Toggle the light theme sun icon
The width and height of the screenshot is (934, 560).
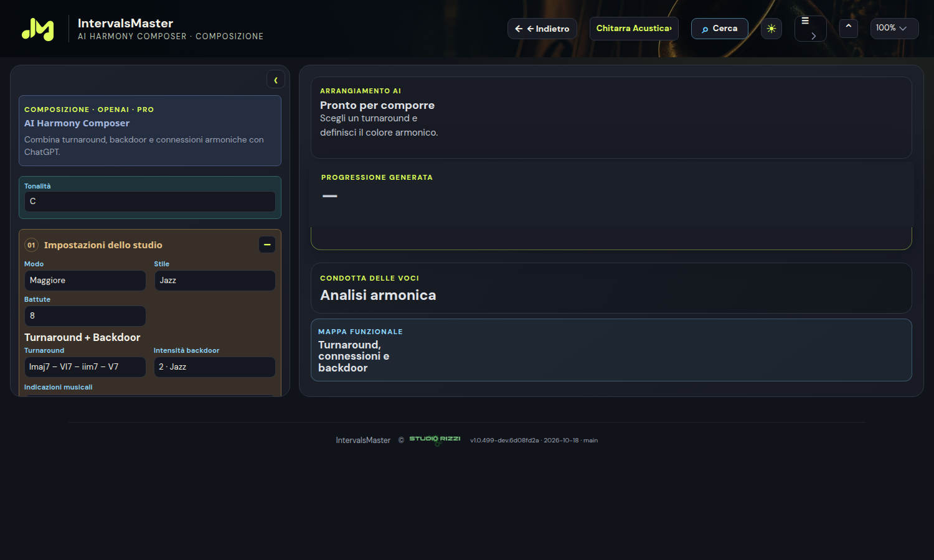pyautogui.click(x=771, y=29)
